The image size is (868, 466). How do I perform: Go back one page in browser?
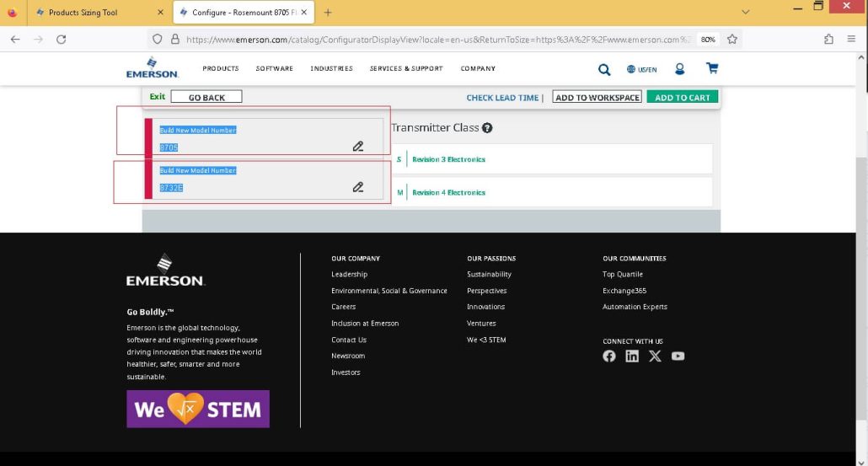[15, 40]
